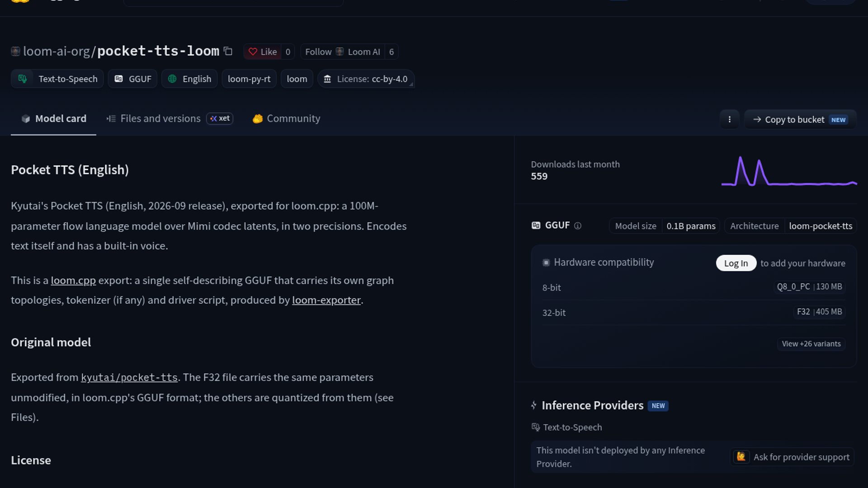Click the 'loom-pocket-tts' architecture value
Image resolution: width=868 pixels, height=488 pixels.
(821, 225)
